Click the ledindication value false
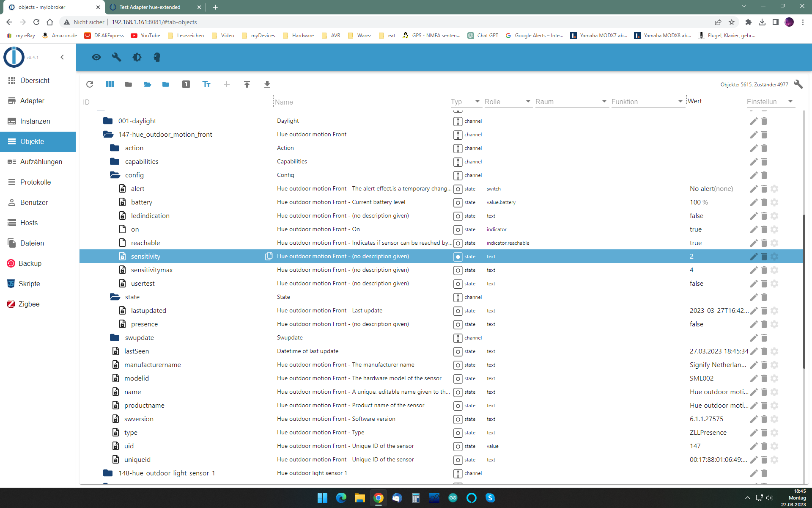This screenshot has height=508, width=812. point(697,216)
